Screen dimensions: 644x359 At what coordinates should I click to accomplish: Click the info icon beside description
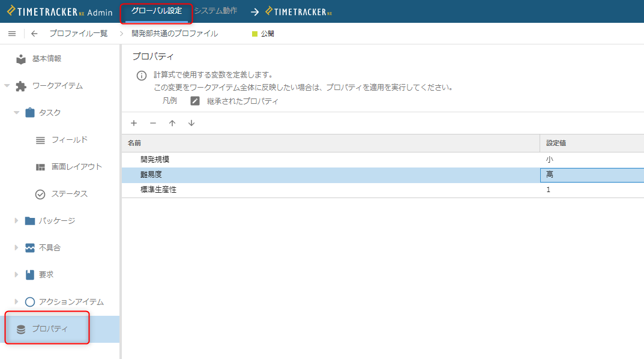pyautogui.click(x=141, y=76)
